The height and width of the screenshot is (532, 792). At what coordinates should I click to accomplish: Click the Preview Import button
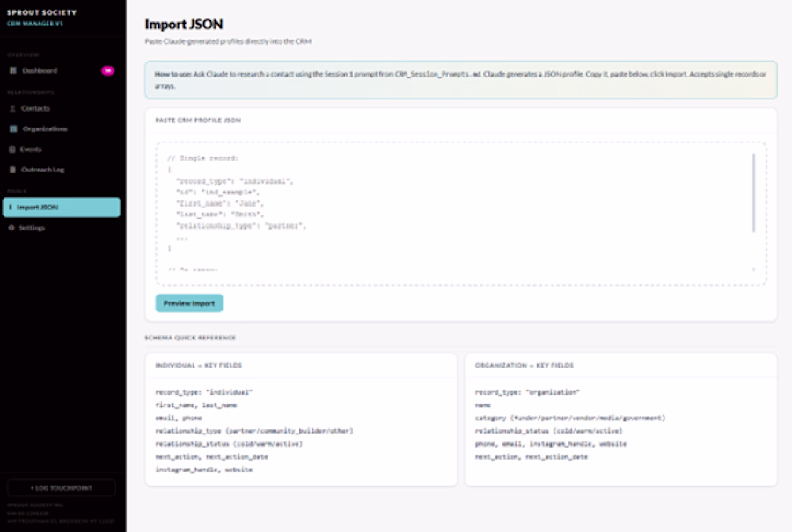coord(189,303)
